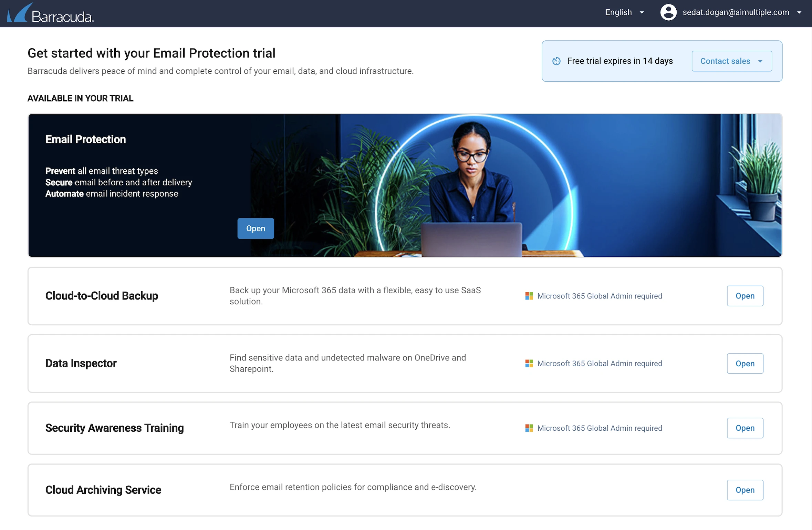Click 'Barracuda delivers peace of mind' subtitle
Screen dimensions: 812x530
220,71
